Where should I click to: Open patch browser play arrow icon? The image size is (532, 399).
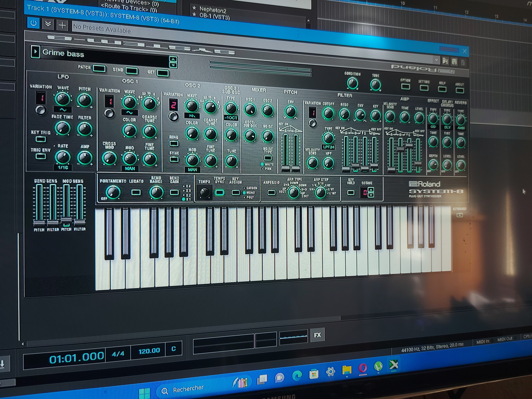point(35,52)
